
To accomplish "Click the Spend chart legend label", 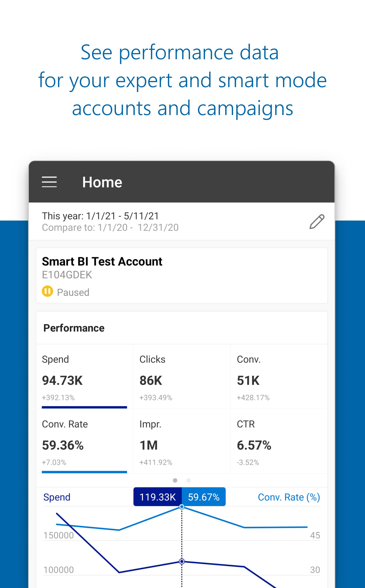I will click(56, 497).
